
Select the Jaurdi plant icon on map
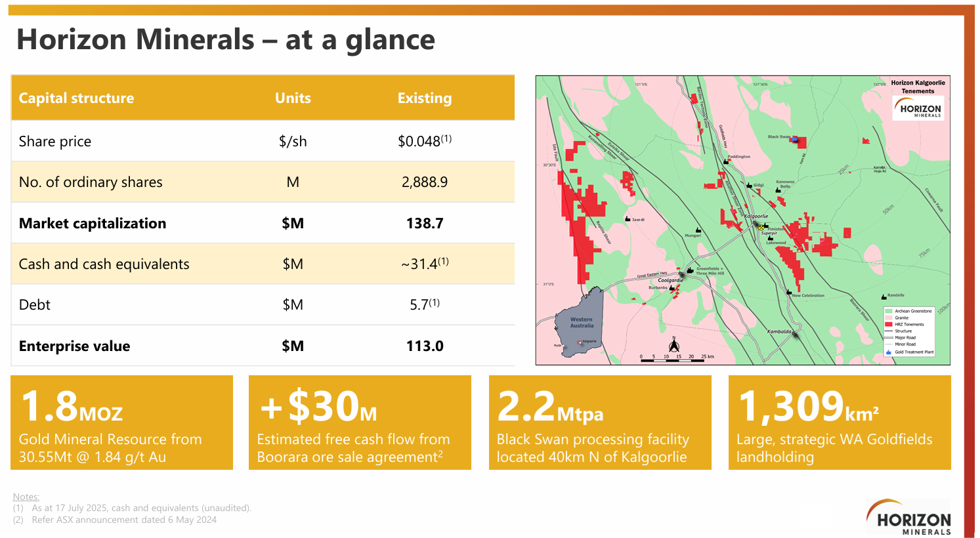pyautogui.click(x=628, y=219)
